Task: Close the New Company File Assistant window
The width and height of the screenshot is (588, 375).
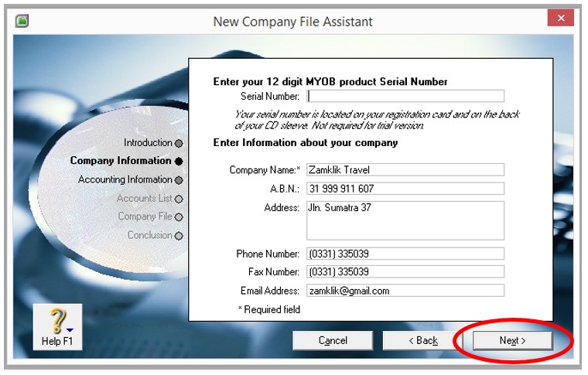Action: 561,18
